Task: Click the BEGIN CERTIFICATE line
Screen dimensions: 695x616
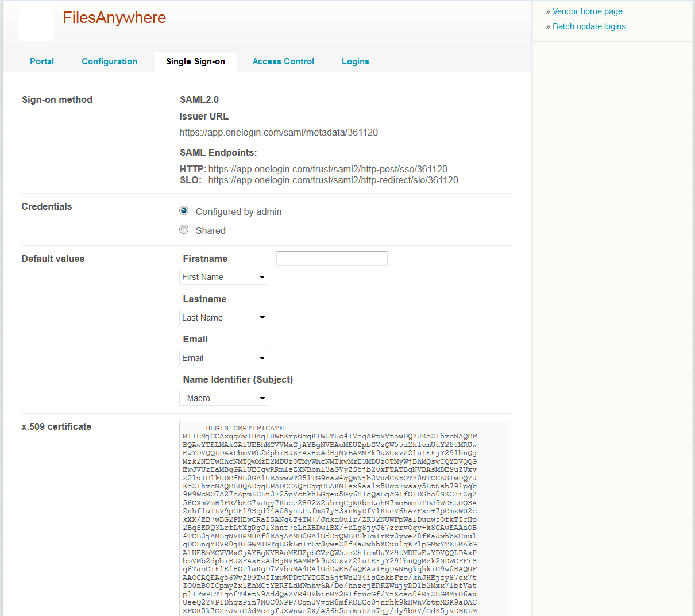Action: coord(245,428)
